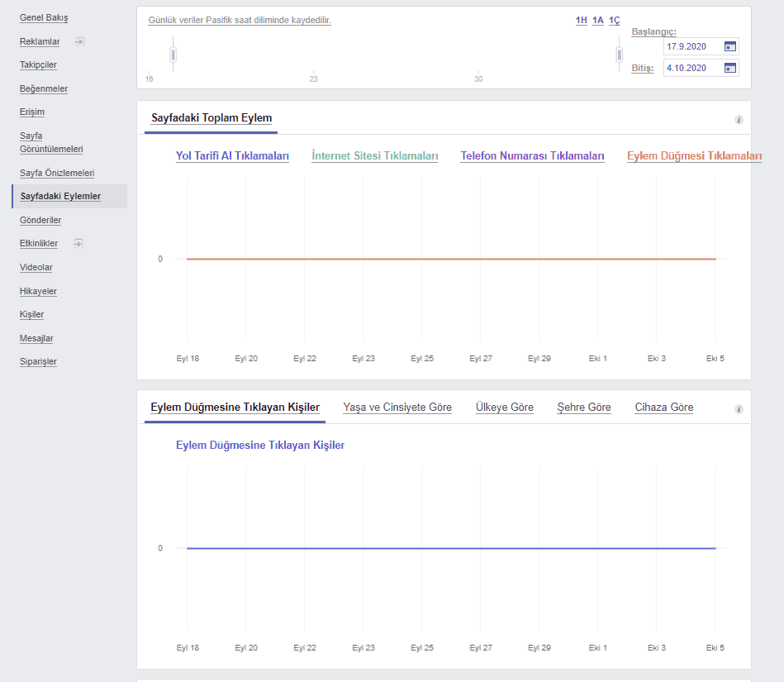Open the Cihaza Göre breakdown tab
The width and height of the screenshot is (784, 682).
tap(663, 408)
